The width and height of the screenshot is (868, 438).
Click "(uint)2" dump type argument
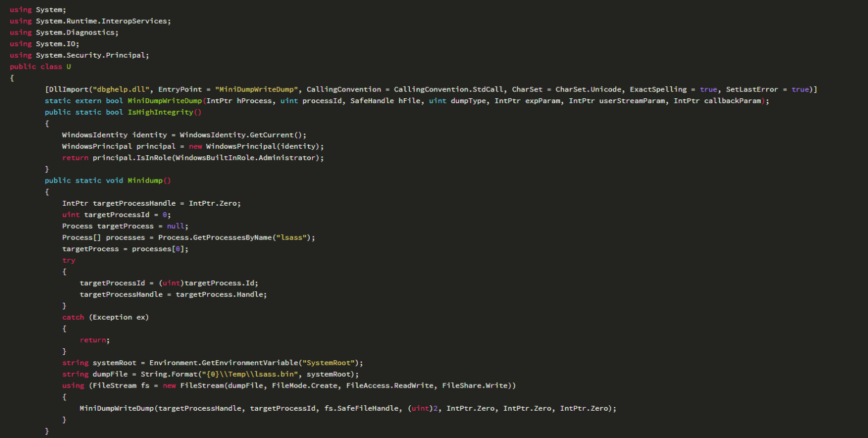422,409
